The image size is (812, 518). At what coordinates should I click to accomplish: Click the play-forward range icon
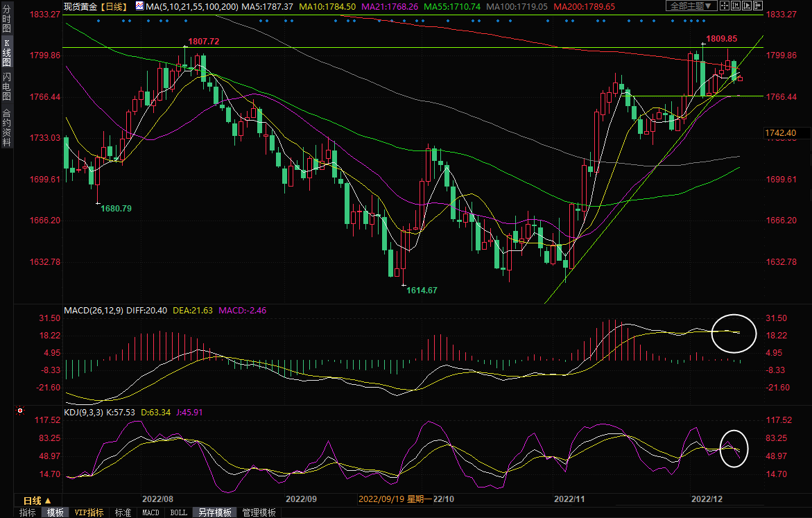click(x=746, y=6)
